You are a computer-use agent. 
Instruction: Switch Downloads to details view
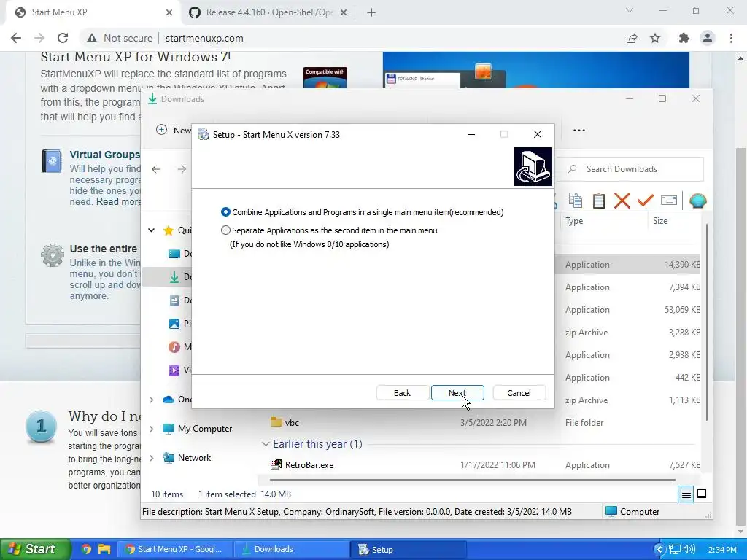click(x=686, y=494)
